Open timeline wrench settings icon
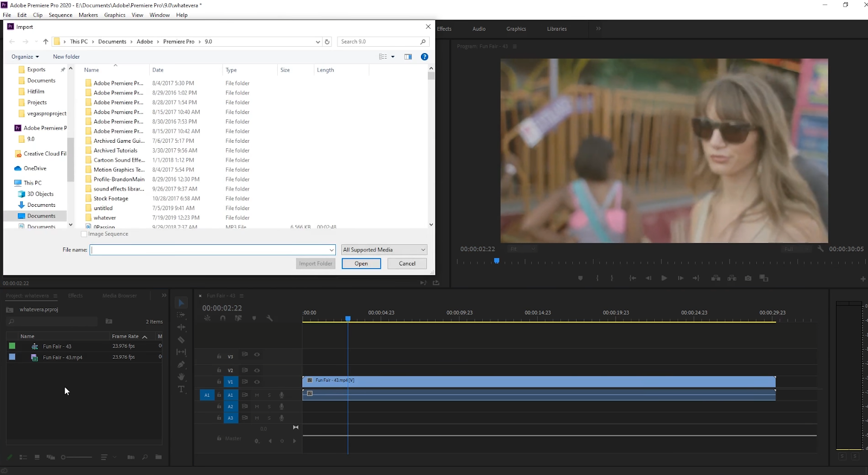Screen dimensions: 868x475 [x=270, y=318]
